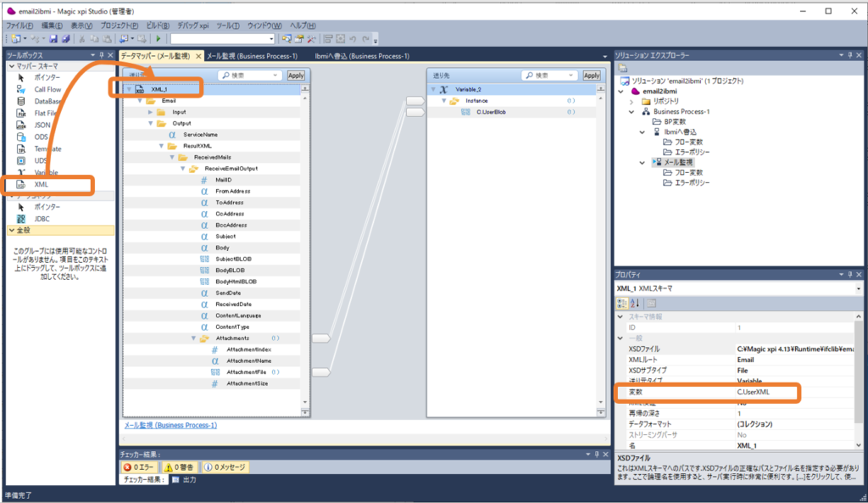
Task: Collapse the Variable_2 destination root node
Action: [x=433, y=89]
